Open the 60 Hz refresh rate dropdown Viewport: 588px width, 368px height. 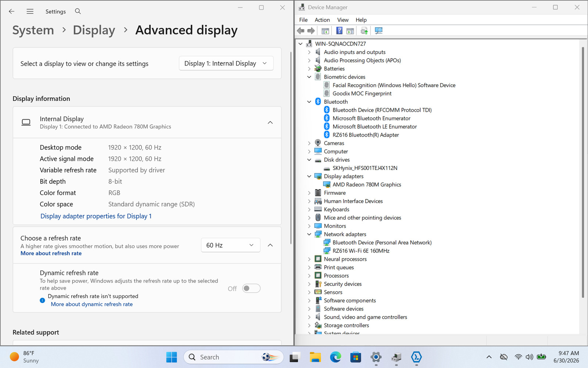click(x=230, y=245)
